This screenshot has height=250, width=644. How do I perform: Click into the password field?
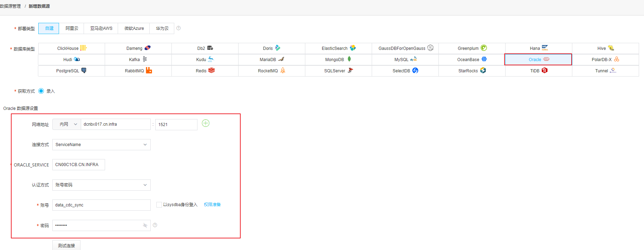(x=102, y=225)
